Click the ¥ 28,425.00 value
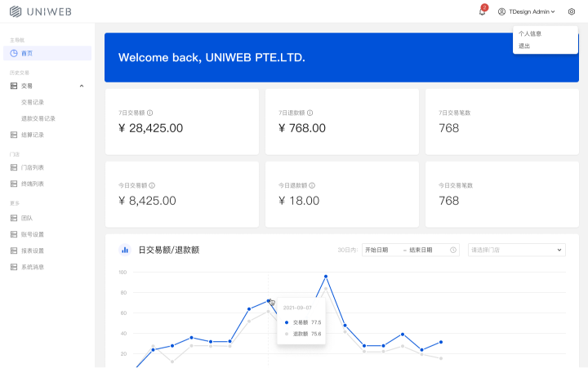The height and width of the screenshot is (368, 588). tap(151, 128)
